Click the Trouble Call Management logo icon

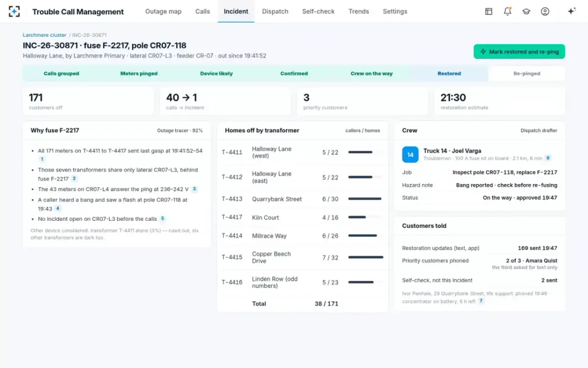point(15,11)
